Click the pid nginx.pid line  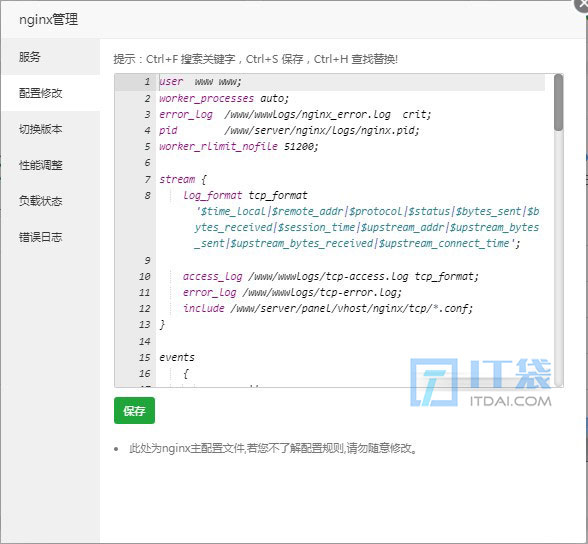click(x=289, y=130)
